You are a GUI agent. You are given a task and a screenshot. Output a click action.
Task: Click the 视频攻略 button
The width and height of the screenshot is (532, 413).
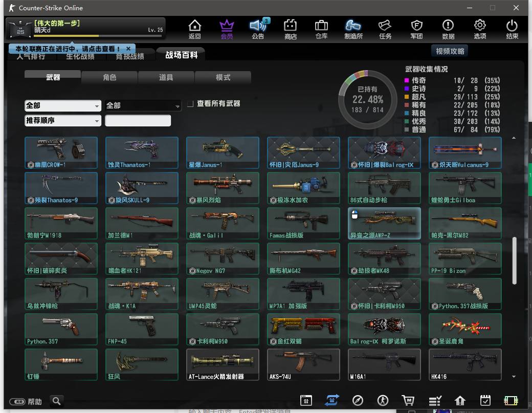click(x=450, y=51)
